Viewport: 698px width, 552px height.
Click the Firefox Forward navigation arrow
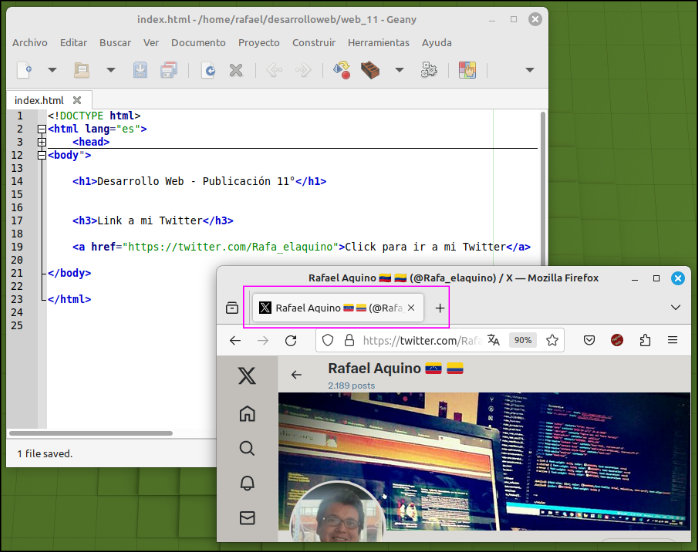[263, 341]
